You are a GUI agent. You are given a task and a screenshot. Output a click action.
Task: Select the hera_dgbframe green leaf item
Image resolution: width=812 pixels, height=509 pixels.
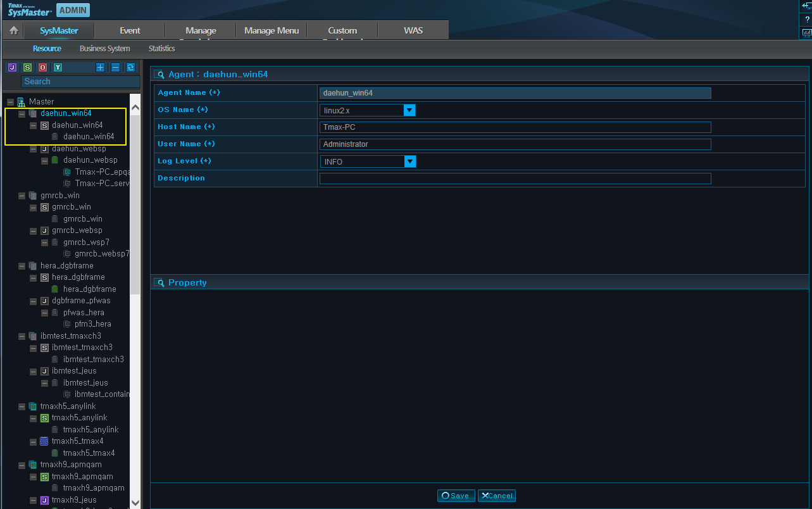(x=90, y=289)
